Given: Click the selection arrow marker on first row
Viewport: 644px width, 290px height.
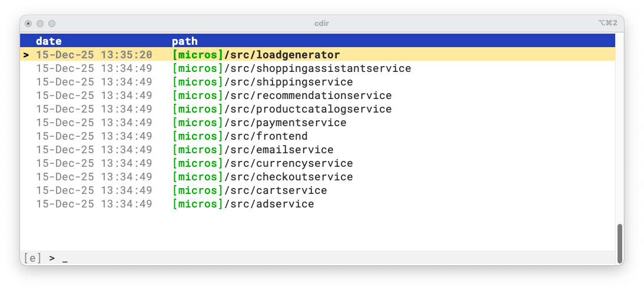Looking at the screenshot, I should click(26, 55).
